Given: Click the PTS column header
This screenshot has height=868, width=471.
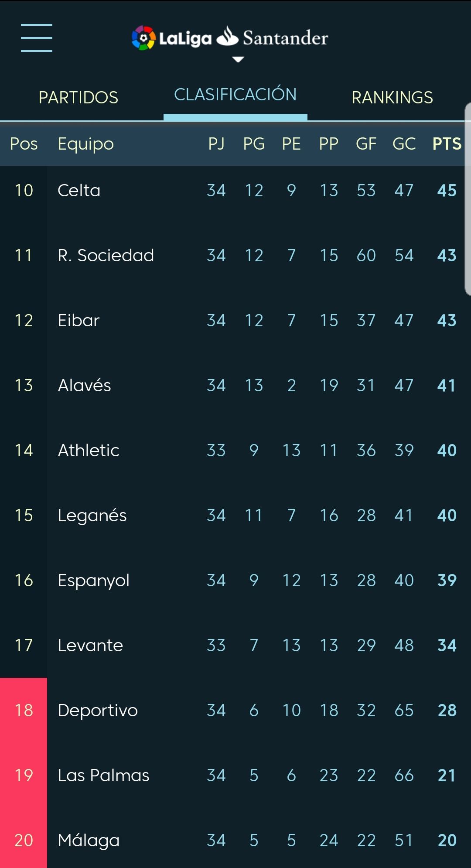Looking at the screenshot, I should [447, 144].
